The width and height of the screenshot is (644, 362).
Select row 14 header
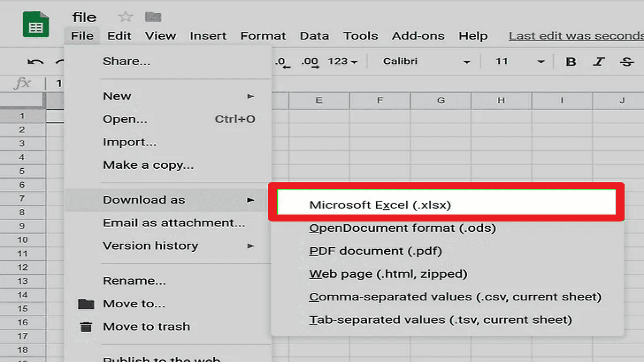point(22,295)
